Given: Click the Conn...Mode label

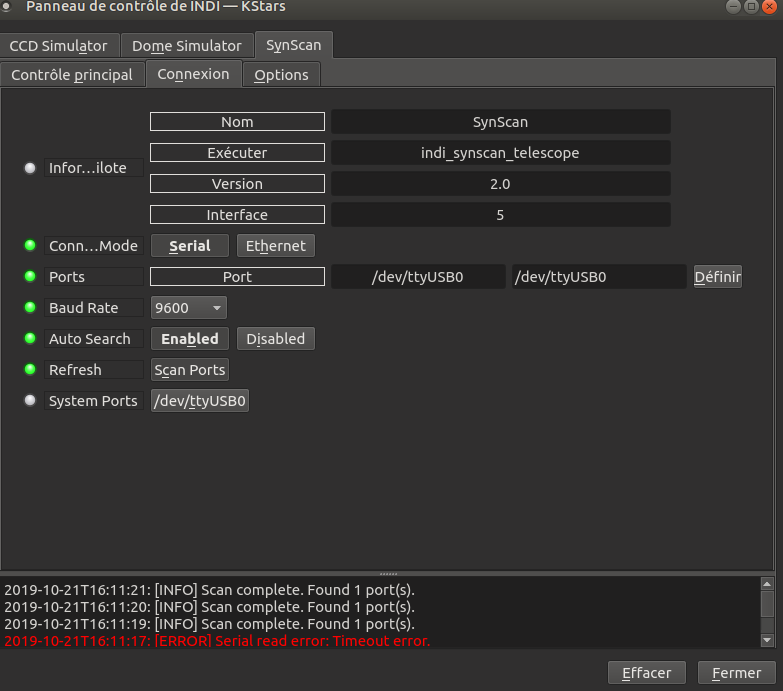Looking at the screenshot, I should pyautogui.click(x=94, y=246).
